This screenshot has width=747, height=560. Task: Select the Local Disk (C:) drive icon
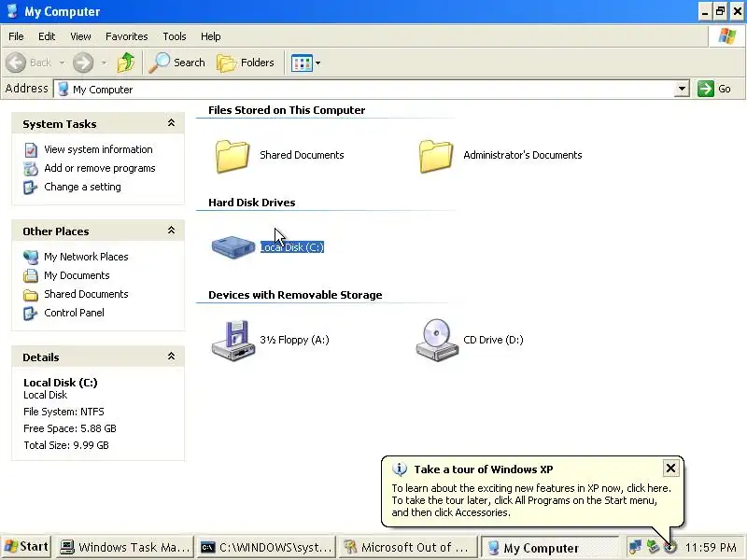point(233,247)
